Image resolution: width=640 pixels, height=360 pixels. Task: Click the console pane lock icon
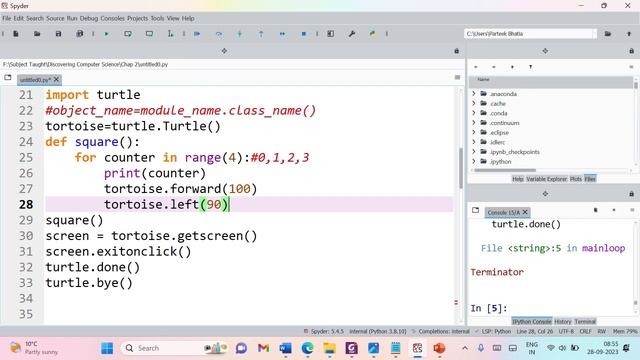click(631, 194)
